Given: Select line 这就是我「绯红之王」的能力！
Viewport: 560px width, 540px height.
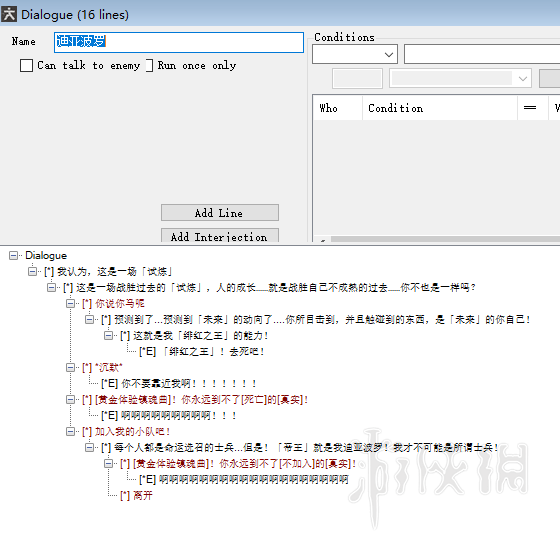Looking at the screenshot, I should [x=194, y=335].
